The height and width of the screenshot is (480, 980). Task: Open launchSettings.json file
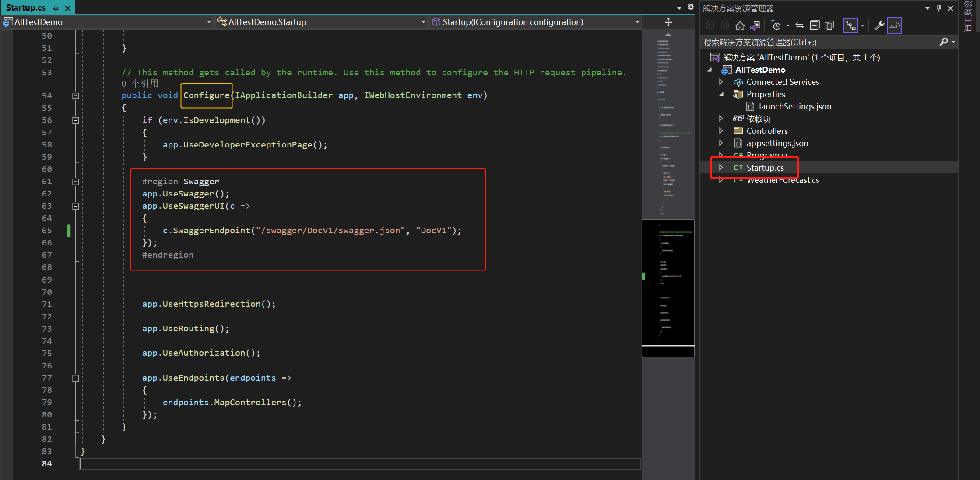[x=795, y=106]
